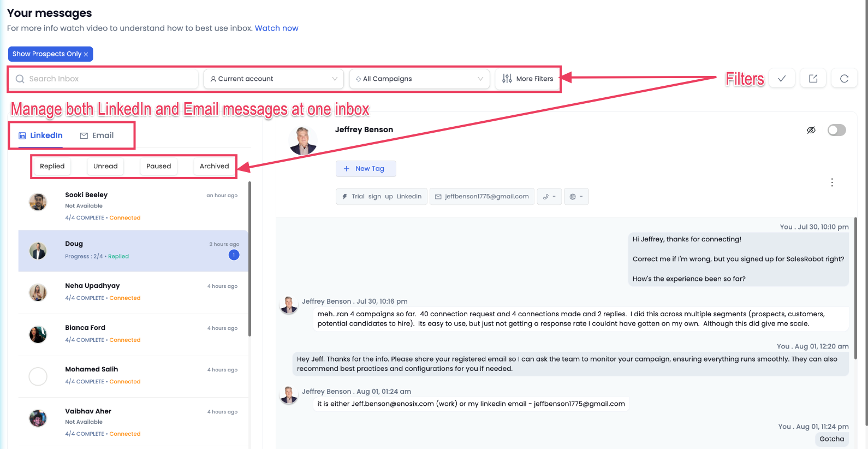Remove the Show Prospects Only filter
The width and height of the screenshot is (868, 449).
86,55
